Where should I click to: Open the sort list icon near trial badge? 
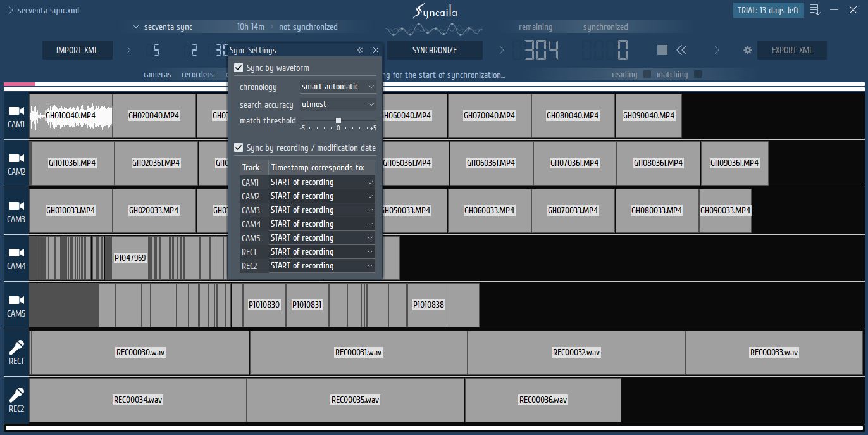815,10
